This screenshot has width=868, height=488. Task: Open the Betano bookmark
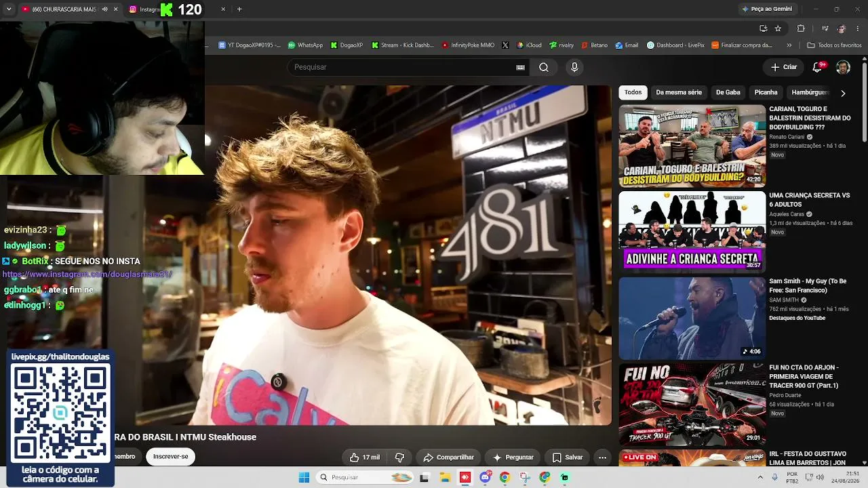[594, 45]
